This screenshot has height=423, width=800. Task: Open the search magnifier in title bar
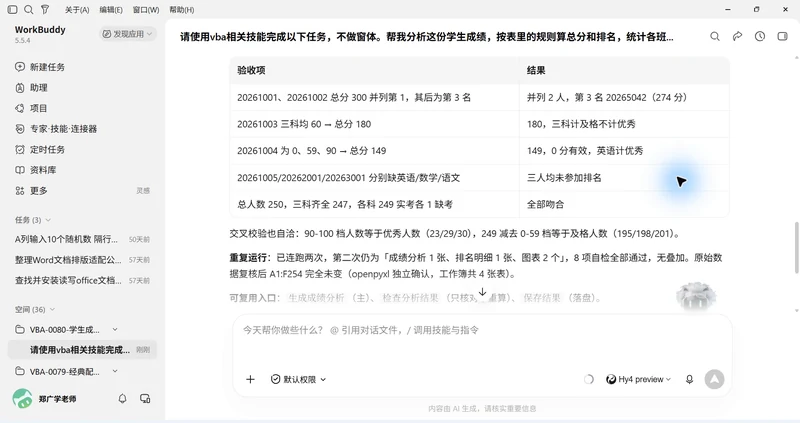29,9
